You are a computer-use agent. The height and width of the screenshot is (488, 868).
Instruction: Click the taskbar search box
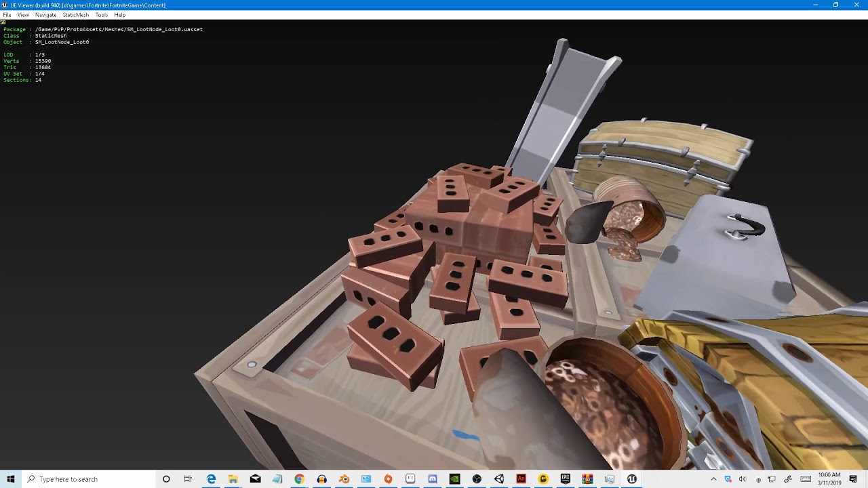pyautogui.click(x=88, y=479)
